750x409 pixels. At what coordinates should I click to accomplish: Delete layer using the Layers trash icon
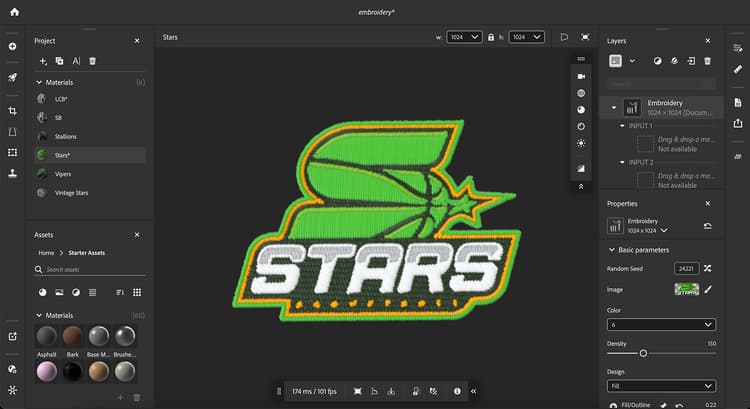pos(707,61)
